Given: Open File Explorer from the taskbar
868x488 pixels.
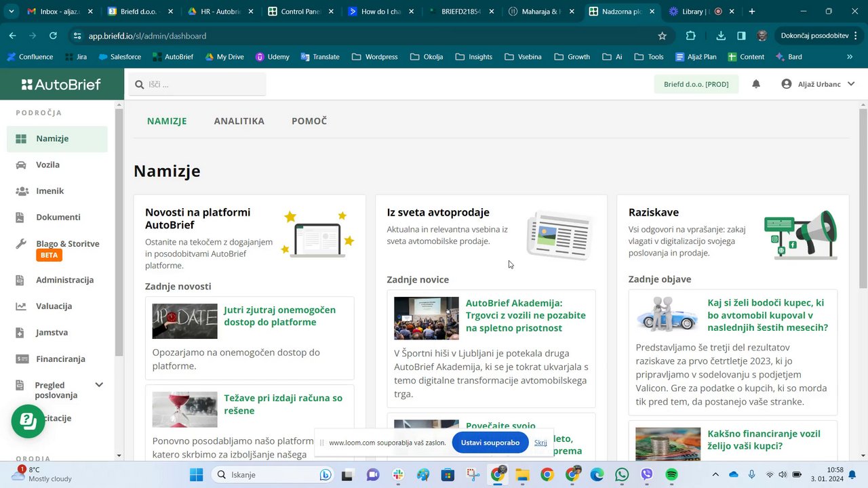Looking at the screenshot, I should (522, 475).
